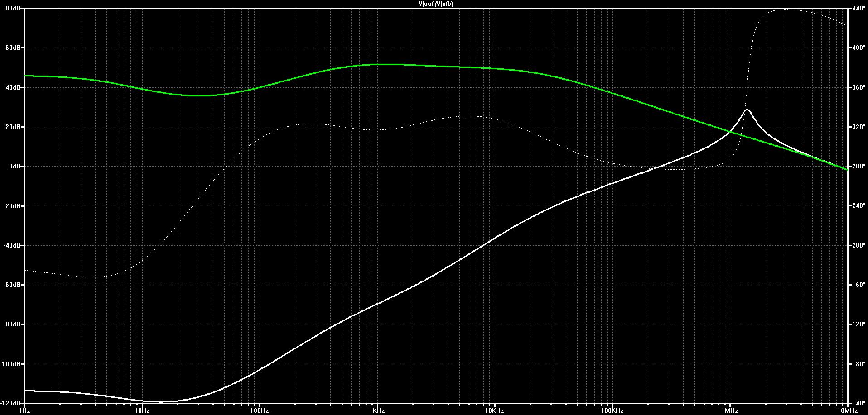Screen dimensions: 868x415
Task: Click the 80dB label on the magnitude axis
Action: 14,9
